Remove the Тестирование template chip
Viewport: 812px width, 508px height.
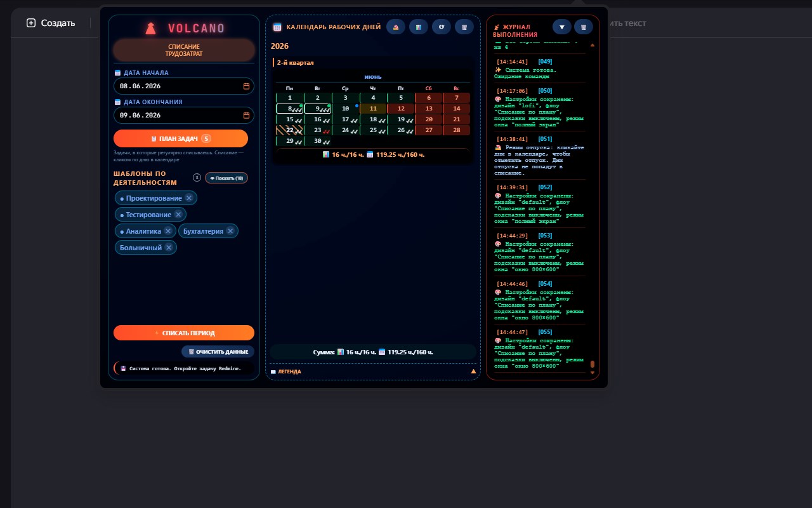[178, 215]
